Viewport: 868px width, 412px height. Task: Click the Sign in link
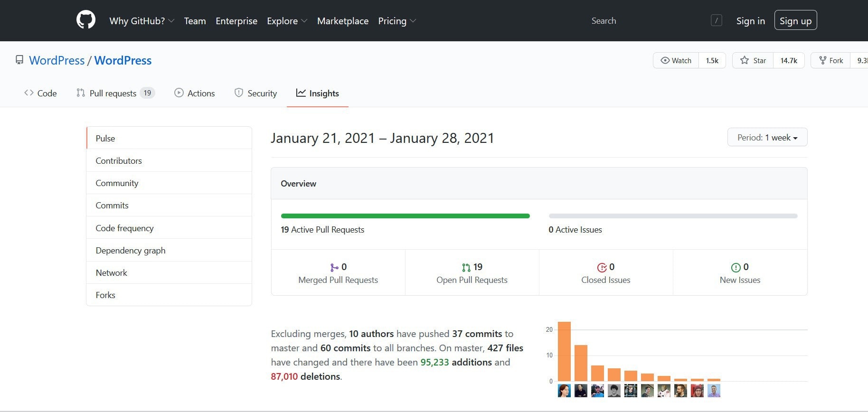(x=750, y=21)
